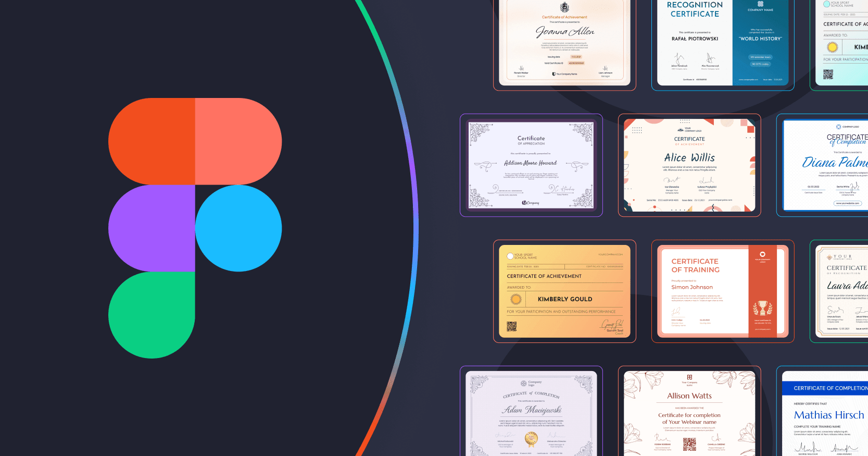This screenshot has width=868, height=456.
Task: Click the red QR code on Allison Watts certificate
Action: coord(689,444)
